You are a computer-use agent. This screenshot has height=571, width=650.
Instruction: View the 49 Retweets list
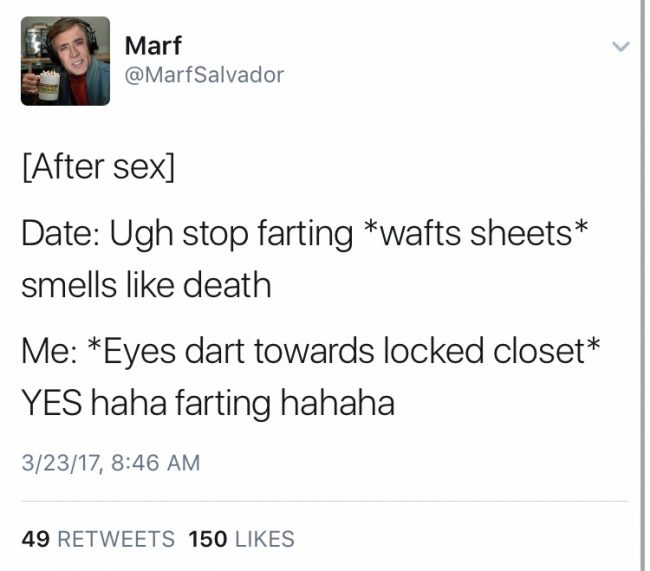click(98, 539)
